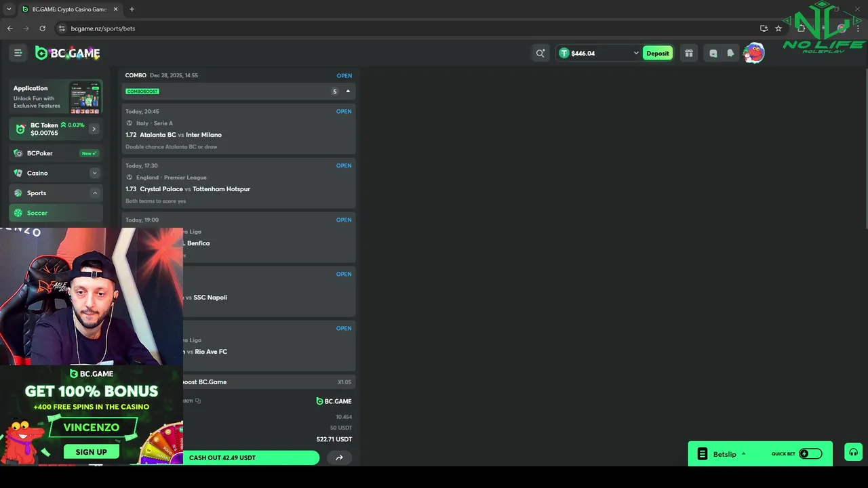Bookmark this page with the star icon
Viewport: 868px width, 488px height.
pos(778,28)
